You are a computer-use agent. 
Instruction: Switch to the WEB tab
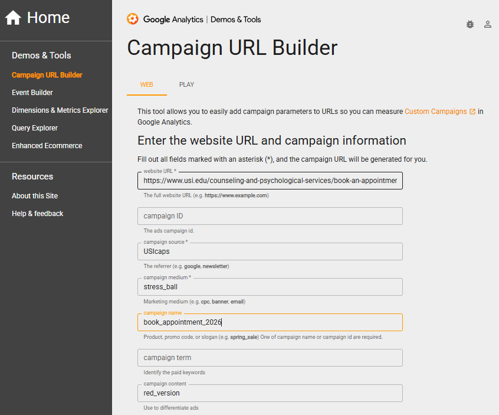(147, 85)
